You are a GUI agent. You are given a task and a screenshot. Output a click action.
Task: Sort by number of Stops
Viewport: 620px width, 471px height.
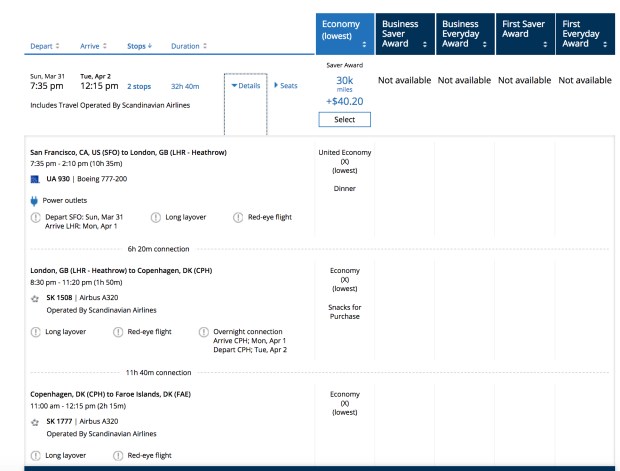(141, 45)
